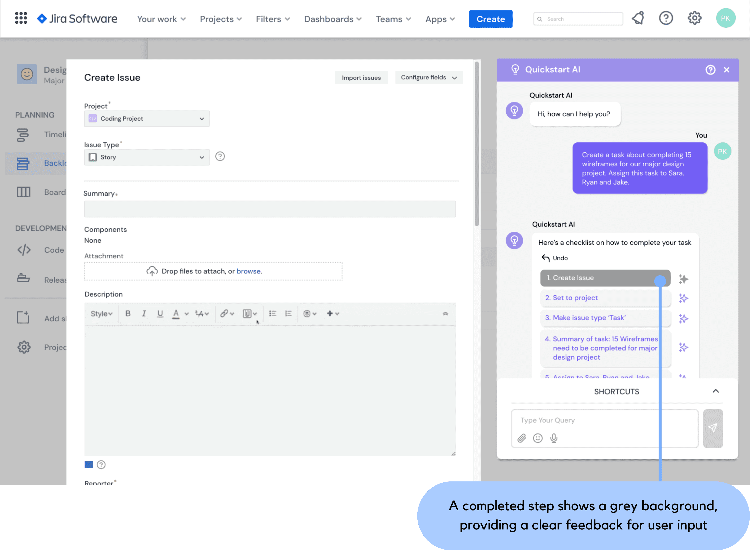
Task: Click sparkle icon beside 'Make issue type Task'
Action: (x=683, y=319)
